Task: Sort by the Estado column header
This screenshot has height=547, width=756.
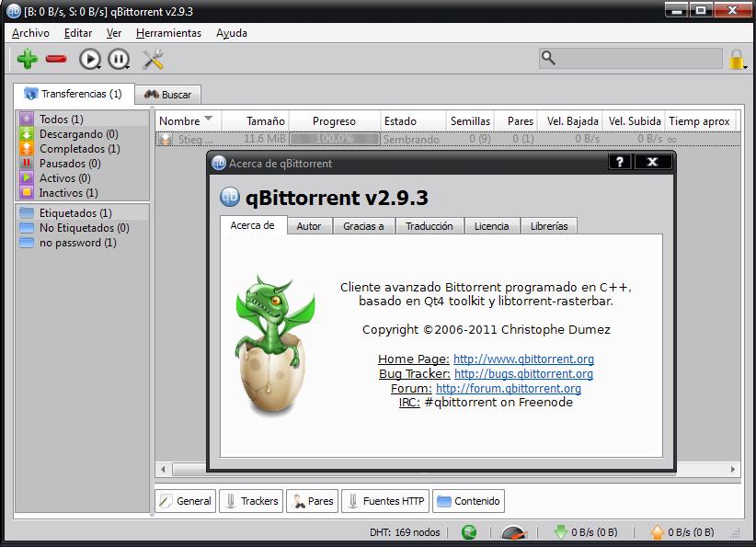Action: click(413, 121)
